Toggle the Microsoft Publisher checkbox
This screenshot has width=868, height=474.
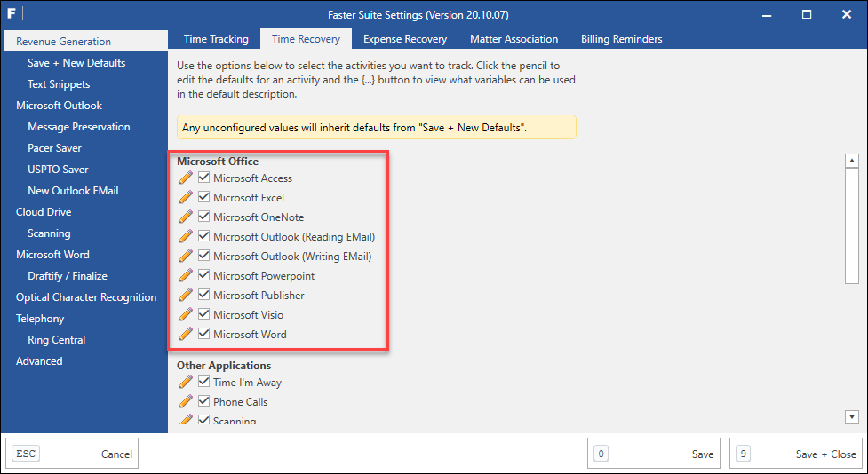(x=203, y=295)
